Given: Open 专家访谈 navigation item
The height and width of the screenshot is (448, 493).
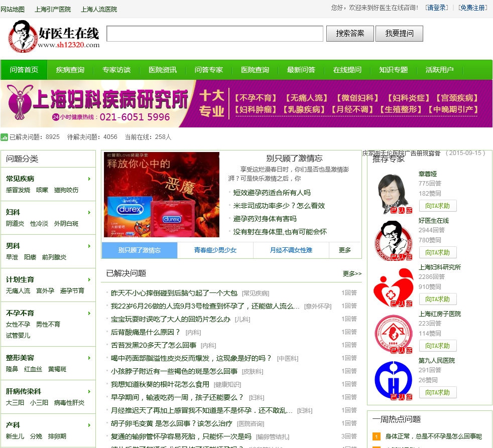Looking at the screenshot, I should tap(116, 70).
